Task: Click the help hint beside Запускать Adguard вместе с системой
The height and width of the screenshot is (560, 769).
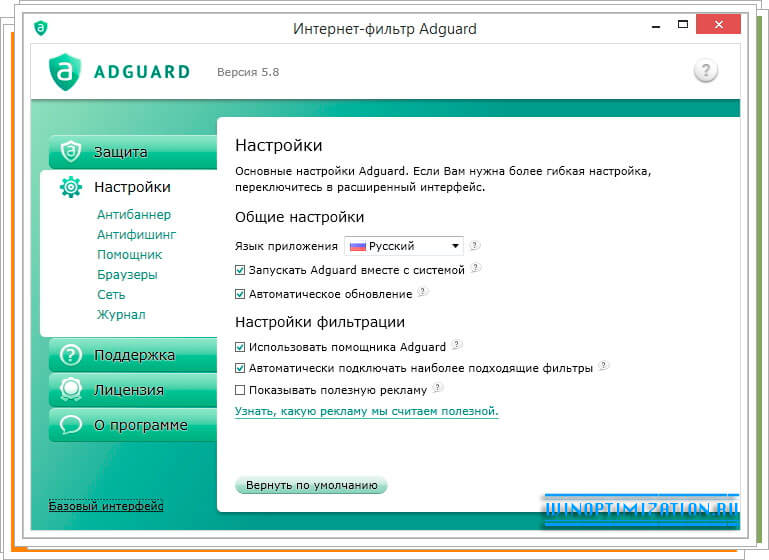Action: [476, 268]
